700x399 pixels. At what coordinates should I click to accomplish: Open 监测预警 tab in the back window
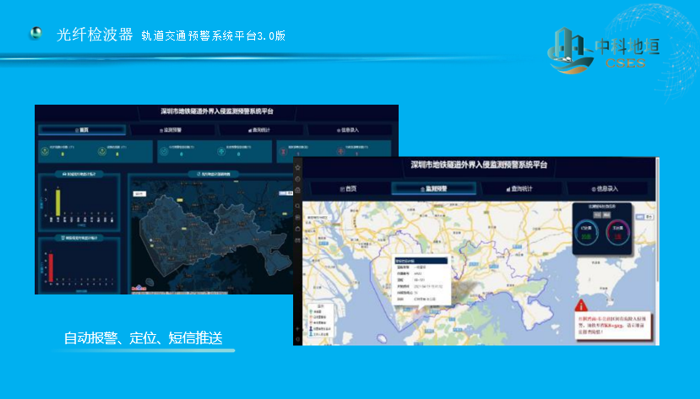pyautogui.click(x=171, y=130)
